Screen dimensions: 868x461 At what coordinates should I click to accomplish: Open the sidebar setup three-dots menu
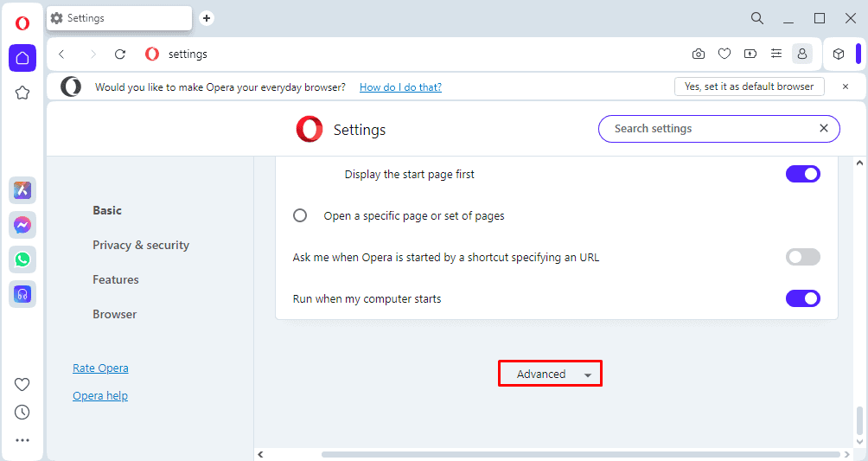(x=22, y=440)
